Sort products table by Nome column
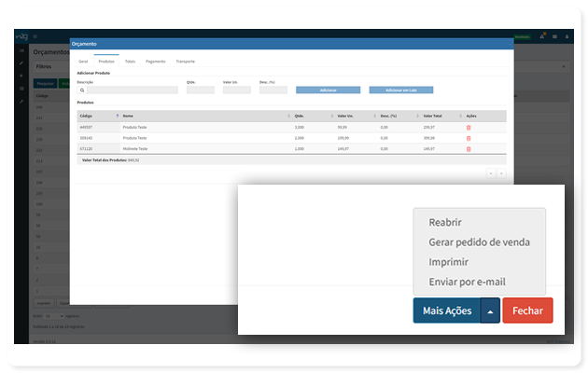 [x=205, y=116]
